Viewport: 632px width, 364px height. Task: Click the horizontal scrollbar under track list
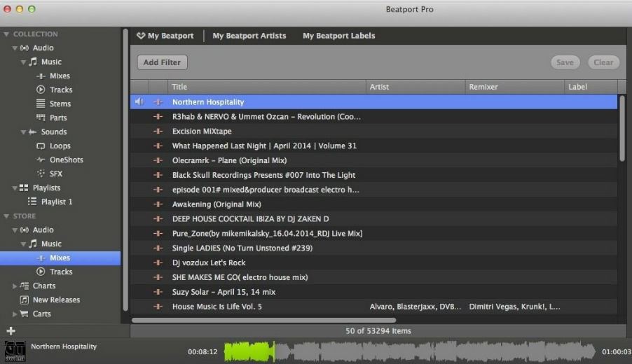263,320
